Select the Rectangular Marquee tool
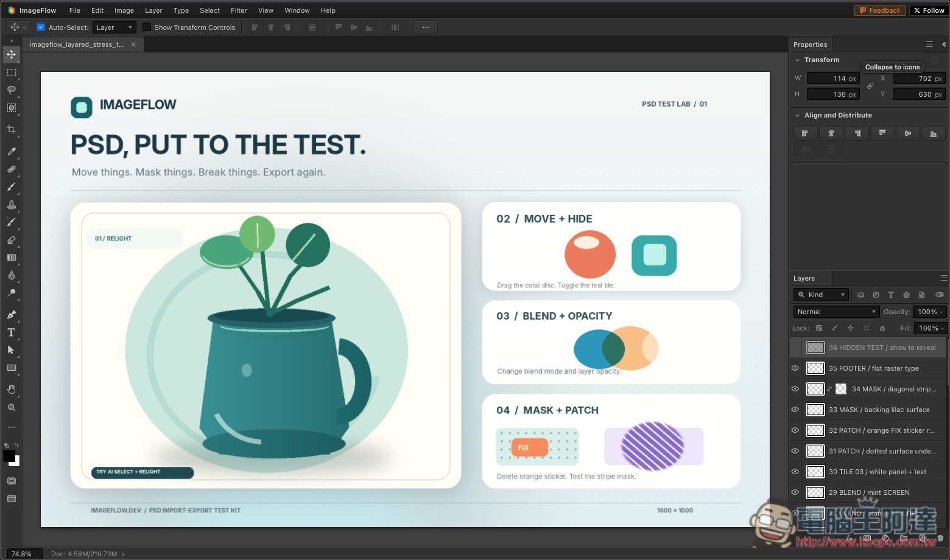Screen dimensions: 950x560 point(12,72)
